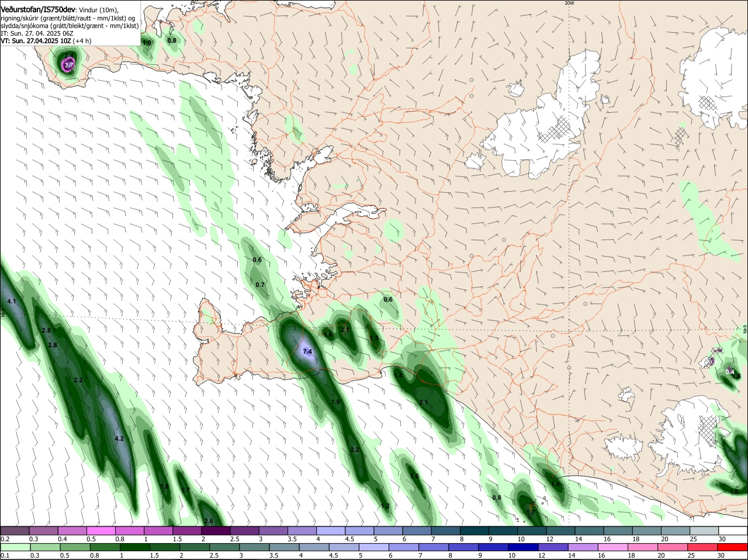Select the palest green rain swatch for 0.1
Screen dimensions: 748x560
(15, 547)
